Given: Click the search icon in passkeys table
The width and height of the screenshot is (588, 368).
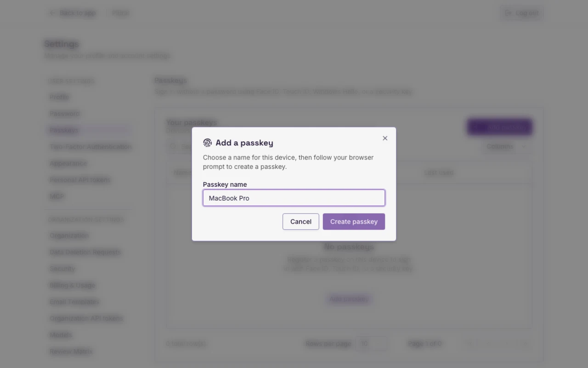Looking at the screenshot, I should point(173,147).
